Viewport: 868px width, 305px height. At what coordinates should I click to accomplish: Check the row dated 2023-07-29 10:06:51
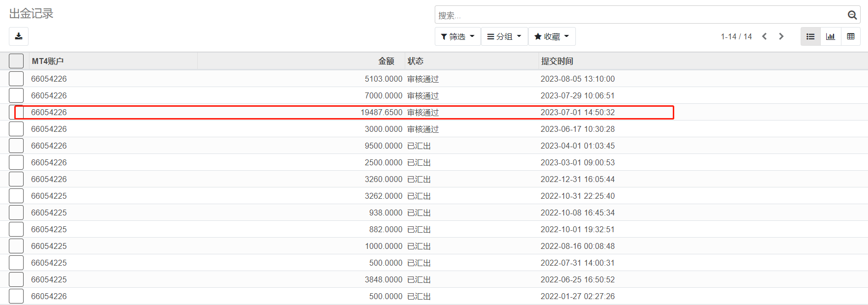(x=16, y=95)
